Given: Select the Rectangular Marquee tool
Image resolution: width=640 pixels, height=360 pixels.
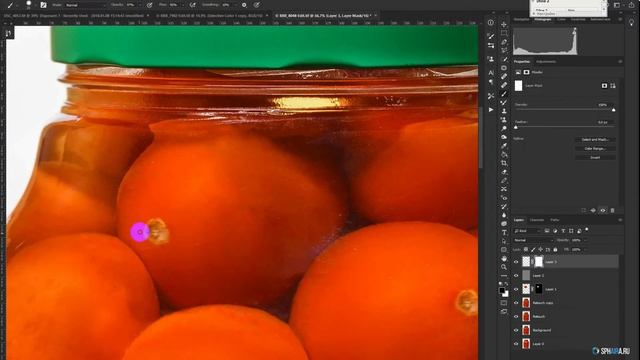Looking at the screenshot, I should 504,33.
